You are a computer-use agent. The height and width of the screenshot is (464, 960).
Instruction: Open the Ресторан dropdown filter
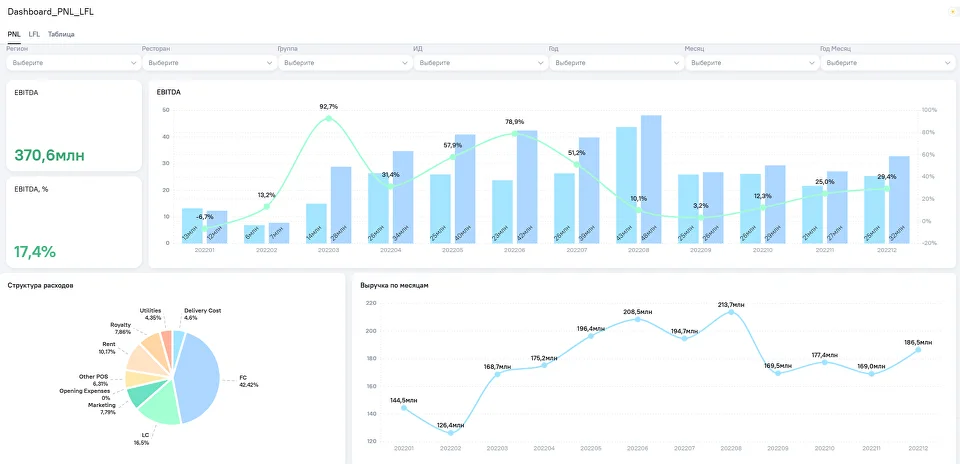click(x=209, y=62)
